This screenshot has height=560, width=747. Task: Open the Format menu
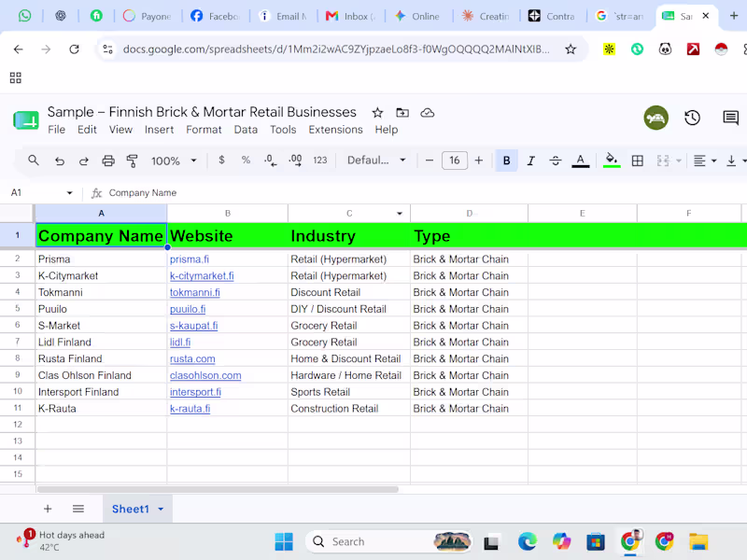pyautogui.click(x=204, y=130)
